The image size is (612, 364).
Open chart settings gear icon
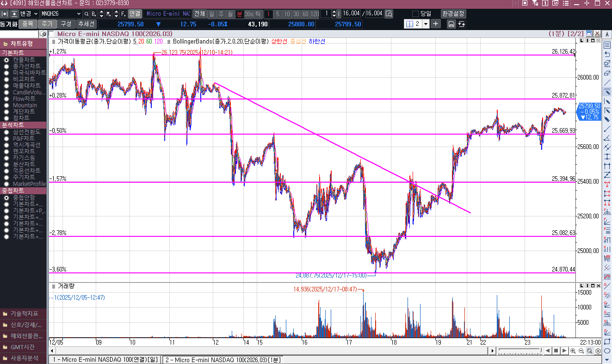(x=598, y=351)
